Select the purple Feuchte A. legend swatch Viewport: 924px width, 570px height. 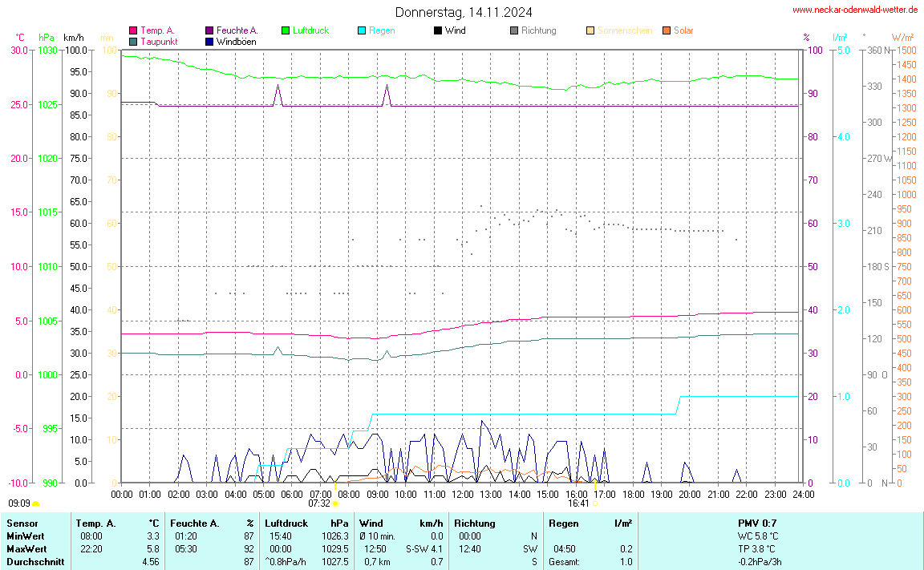(x=209, y=30)
